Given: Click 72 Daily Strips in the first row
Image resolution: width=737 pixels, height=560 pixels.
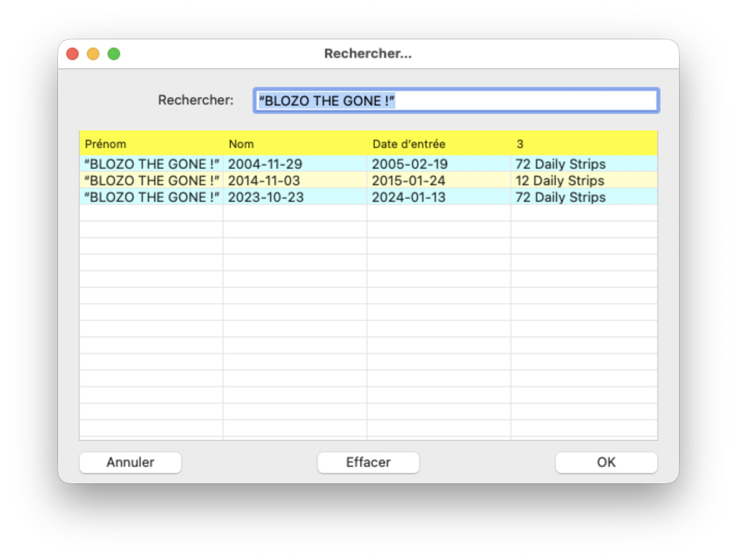Looking at the screenshot, I should (560, 164).
